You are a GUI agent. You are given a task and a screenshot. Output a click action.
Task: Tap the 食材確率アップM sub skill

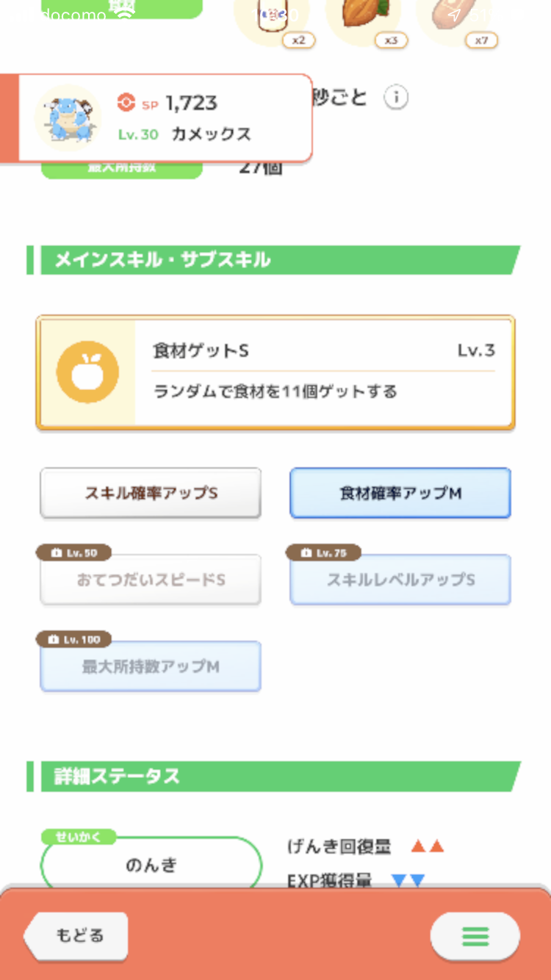click(x=400, y=493)
